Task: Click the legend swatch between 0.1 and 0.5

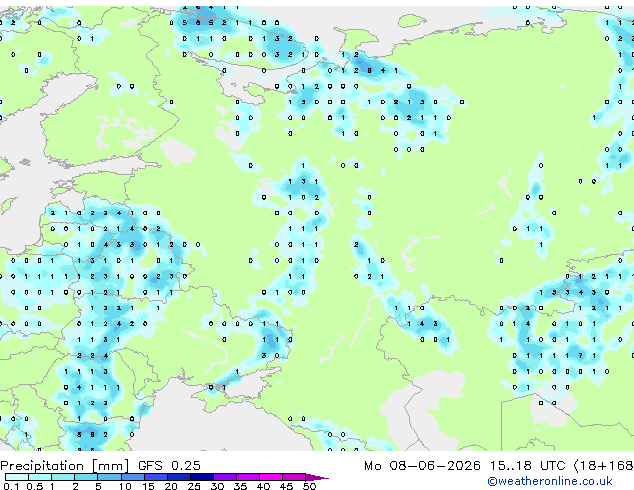Action: pos(17,477)
